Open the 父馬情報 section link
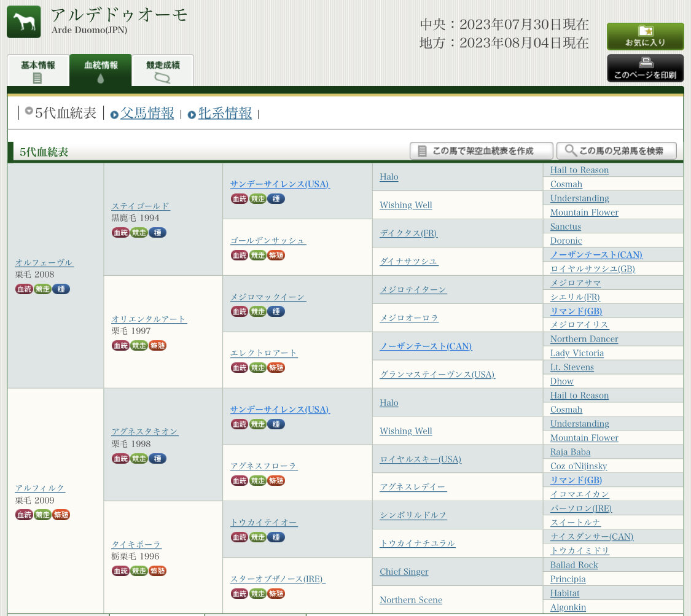This screenshot has height=616, width=691. [x=147, y=114]
